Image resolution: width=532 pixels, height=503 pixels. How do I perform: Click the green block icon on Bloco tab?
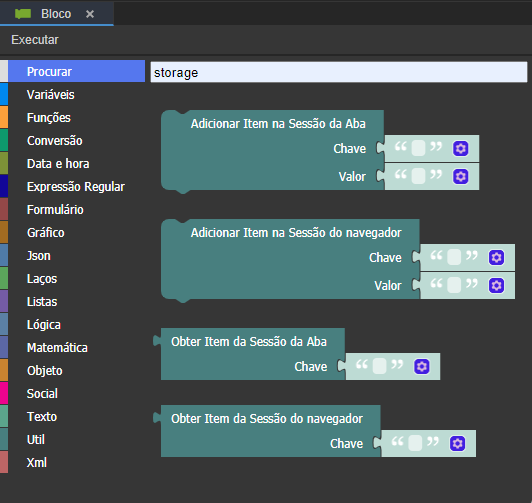point(23,14)
